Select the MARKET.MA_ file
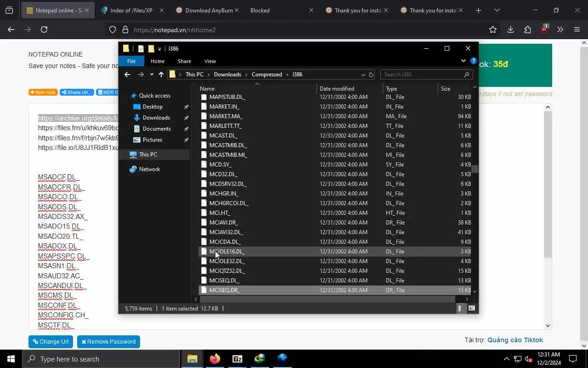This screenshot has height=368, width=588. point(335,116)
